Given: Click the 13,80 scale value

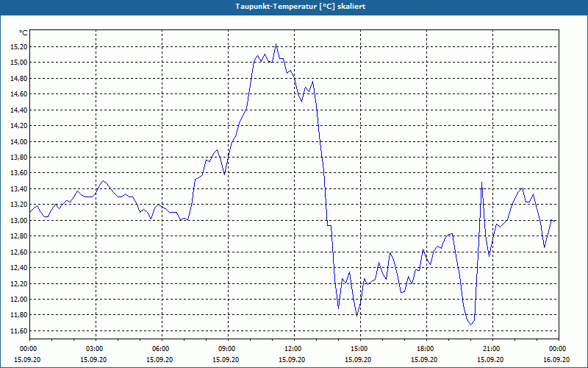Looking at the screenshot, I should pyautogui.click(x=19, y=158).
